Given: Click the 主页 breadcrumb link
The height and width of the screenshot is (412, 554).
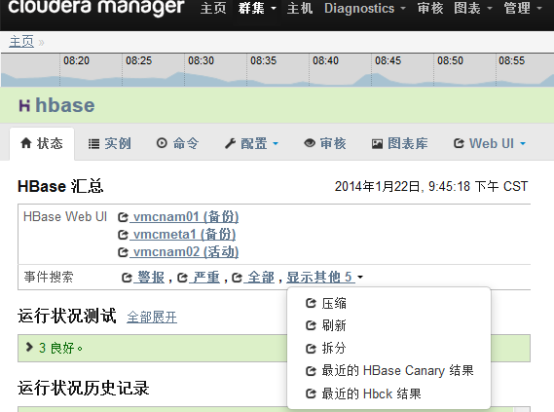Looking at the screenshot, I should (x=22, y=42).
